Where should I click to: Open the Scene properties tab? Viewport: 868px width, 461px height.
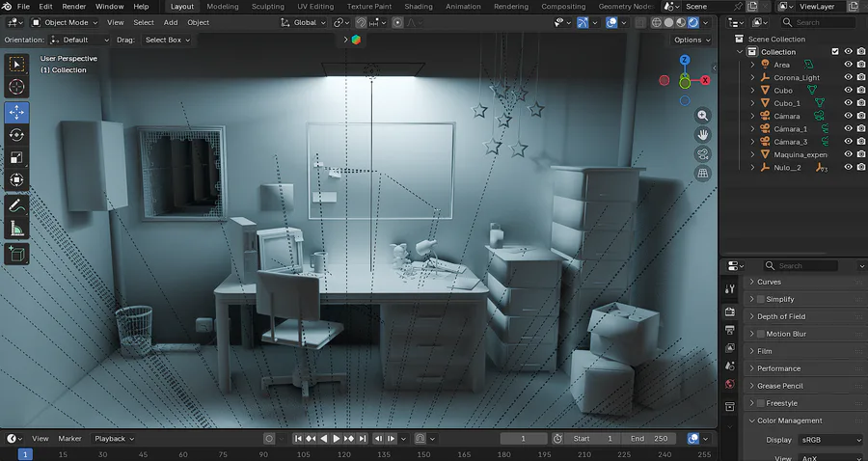click(x=730, y=366)
